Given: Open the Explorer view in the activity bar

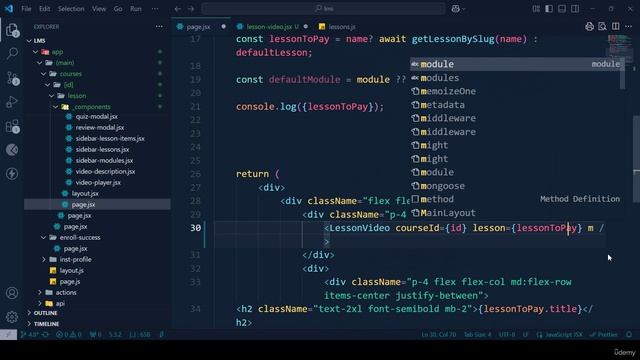Looking at the screenshot, I should pyautogui.click(x=12, y=30).
